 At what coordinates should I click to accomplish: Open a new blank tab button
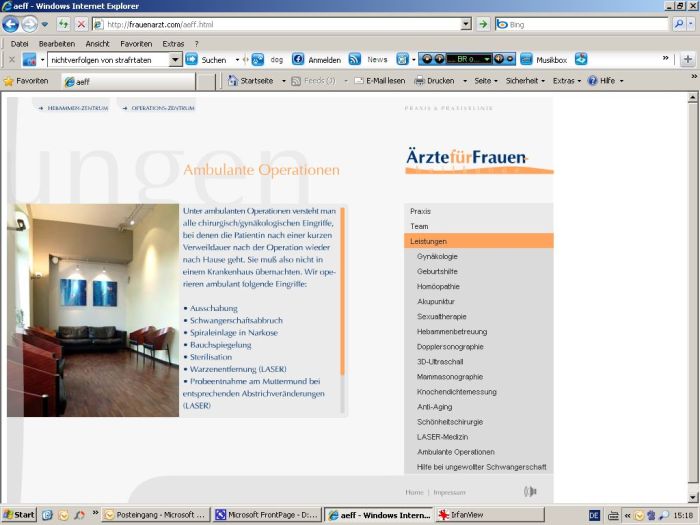[x=206, y=82]
